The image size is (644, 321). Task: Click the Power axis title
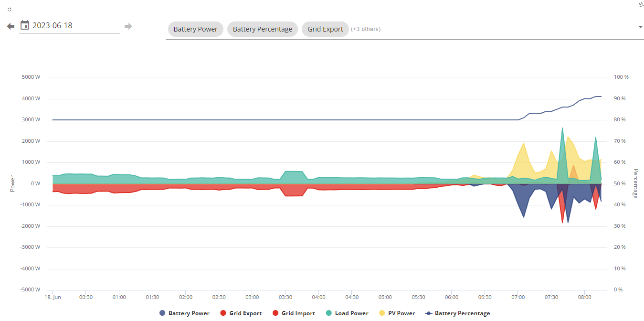[x=12, y=184]
